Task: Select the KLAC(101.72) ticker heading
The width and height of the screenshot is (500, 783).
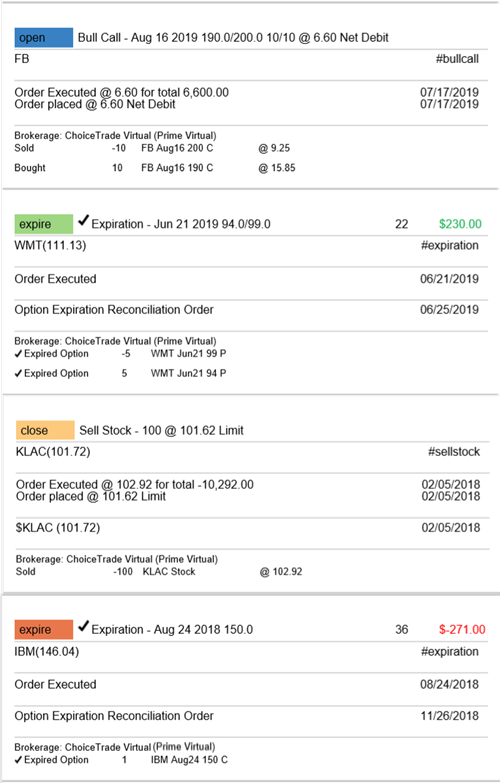Action: point(53,452)
